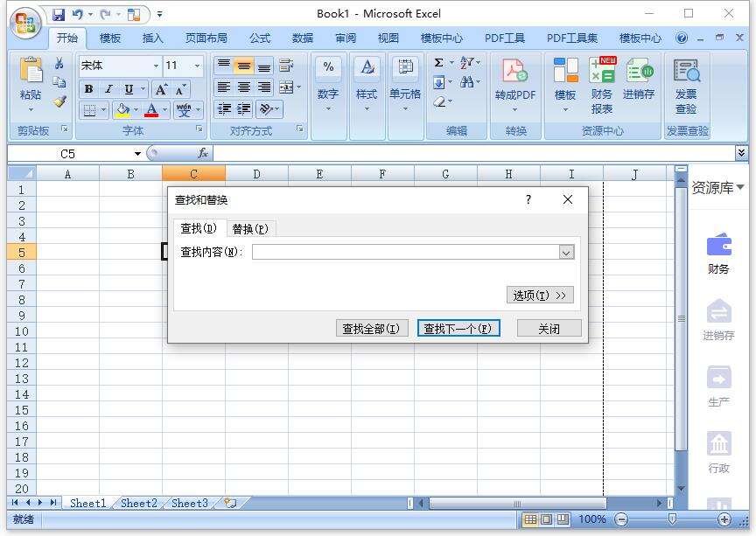Activate the Format Painter brush
Viewport: 756px width, 536px height.
pos(59,101)
